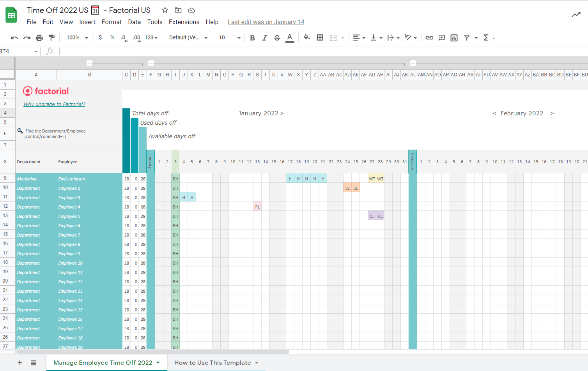Viewport: 588px width, 371px height.
Task: Change the text color
Action: click(x=289, y=37)
